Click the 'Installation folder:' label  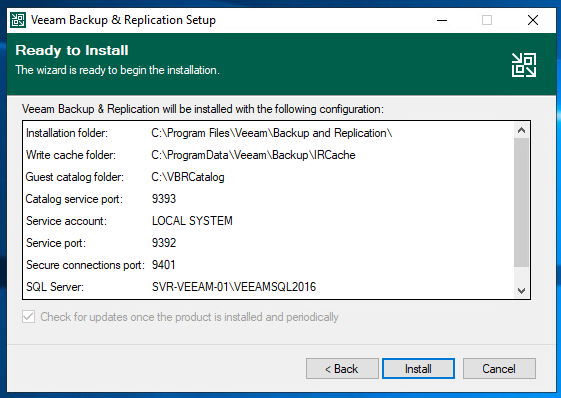[x=67, y=133]
